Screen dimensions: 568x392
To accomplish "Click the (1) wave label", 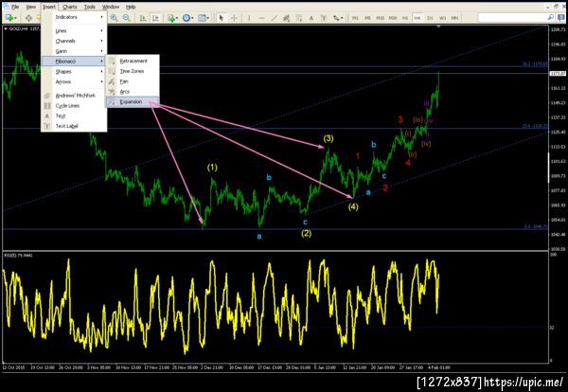I will 212,168.
